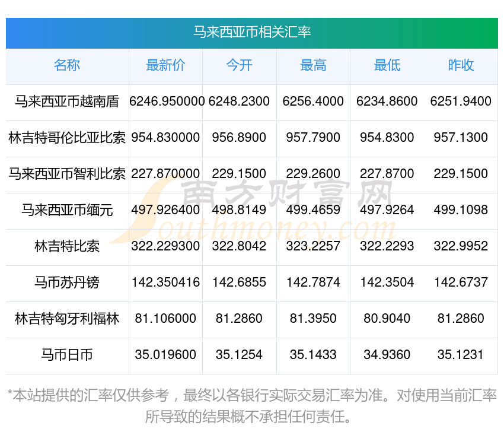Select latest price 954.830000

(x=165, y=138)
